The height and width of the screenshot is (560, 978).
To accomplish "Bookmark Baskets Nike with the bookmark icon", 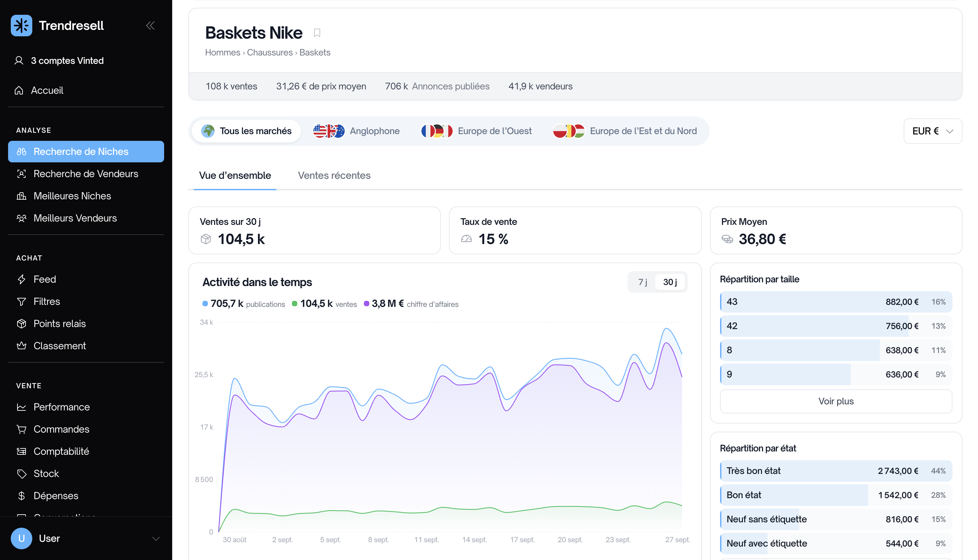I will point(317,33).
